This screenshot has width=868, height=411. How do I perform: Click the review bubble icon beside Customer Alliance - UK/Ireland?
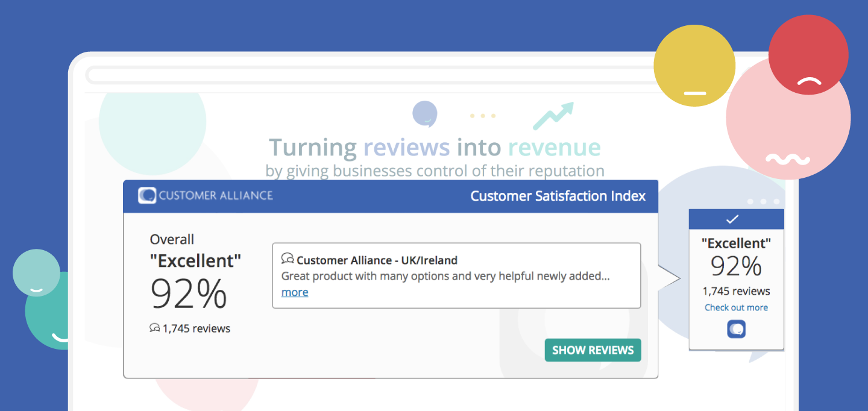(288, 260)
